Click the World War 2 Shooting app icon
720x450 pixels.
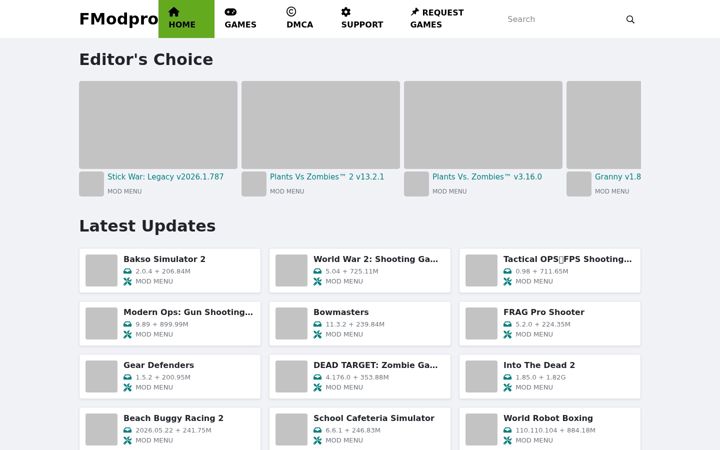click(292, 270)
